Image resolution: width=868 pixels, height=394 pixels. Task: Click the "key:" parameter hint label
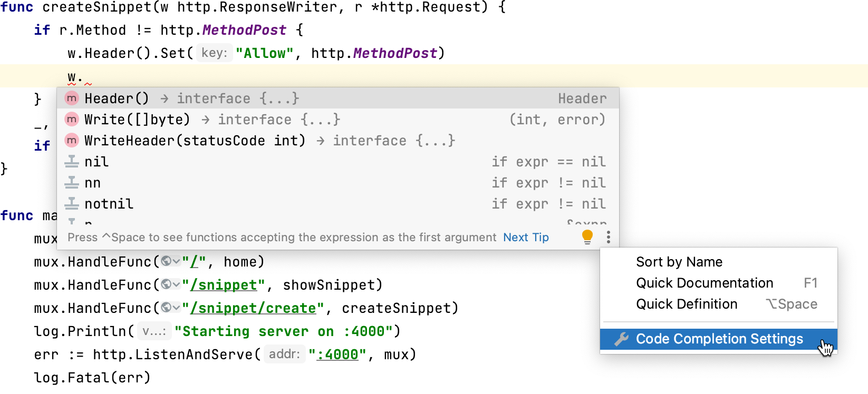tap(214, 53)
